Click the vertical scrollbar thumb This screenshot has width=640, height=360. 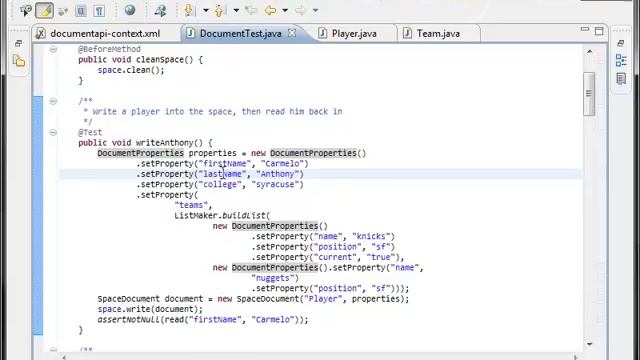589,94
